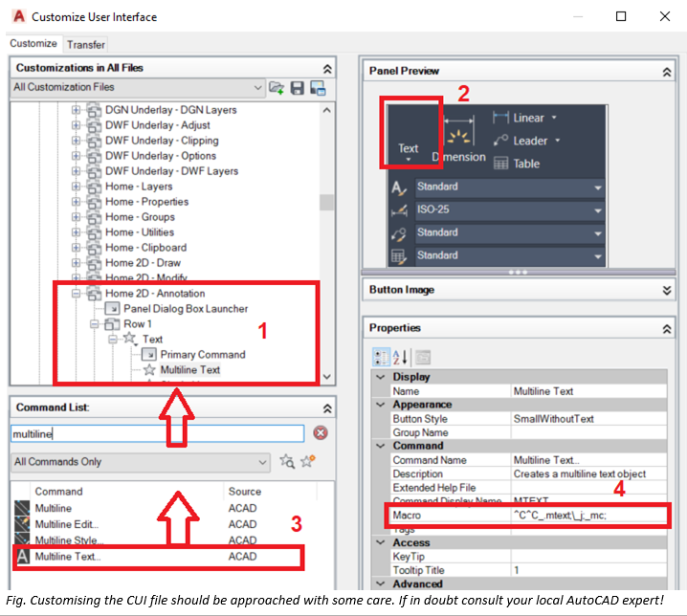This screenshot has height=616, width=687.
Task: Click the command search input field
Action: tap(157, 433)
